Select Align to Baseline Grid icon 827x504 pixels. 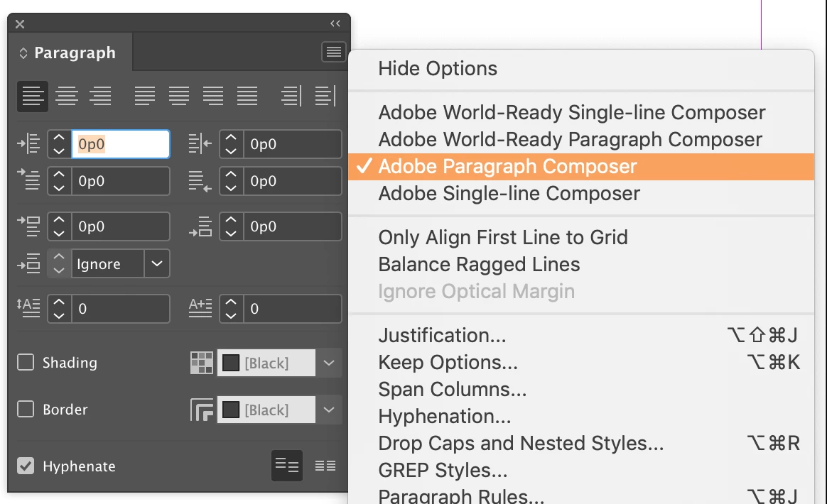point(325,466)
